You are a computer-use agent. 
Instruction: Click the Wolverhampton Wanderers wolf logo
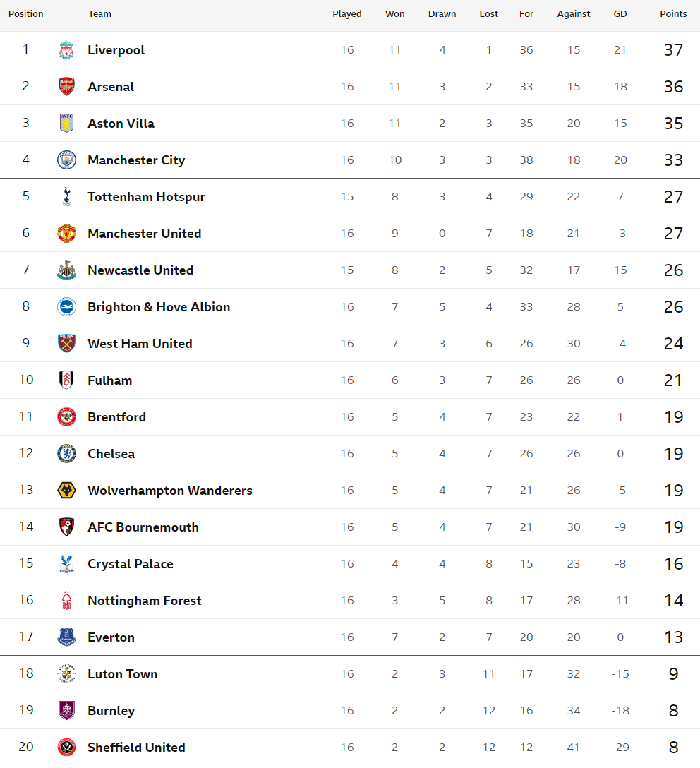point(66,491)
